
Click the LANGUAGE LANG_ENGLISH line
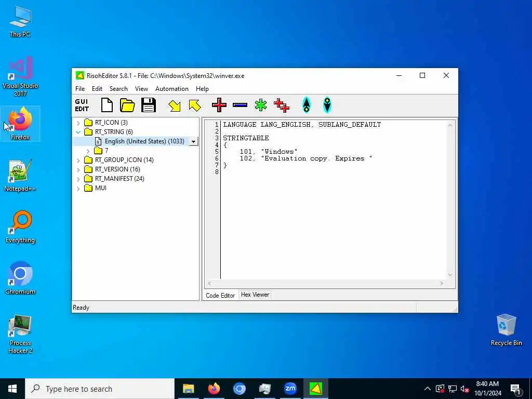(302, 125)
